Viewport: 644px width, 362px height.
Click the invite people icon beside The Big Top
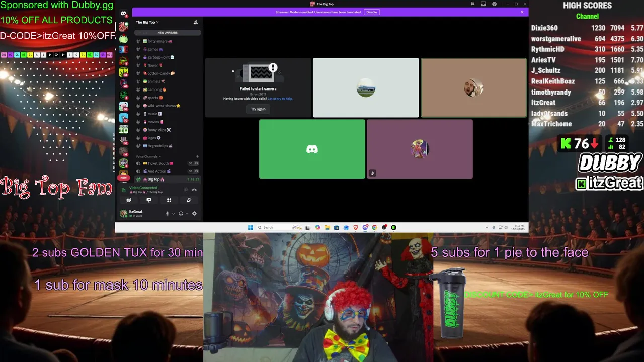coord(196,22)
